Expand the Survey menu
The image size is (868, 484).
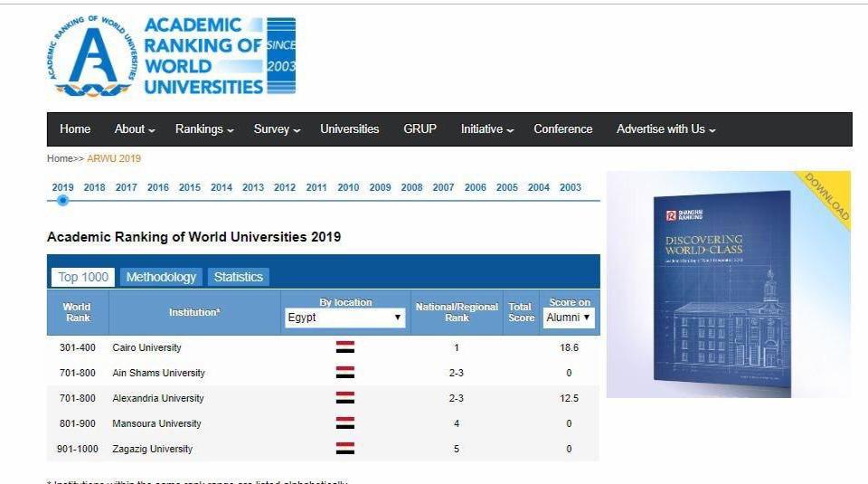click(x=277, y=129)
